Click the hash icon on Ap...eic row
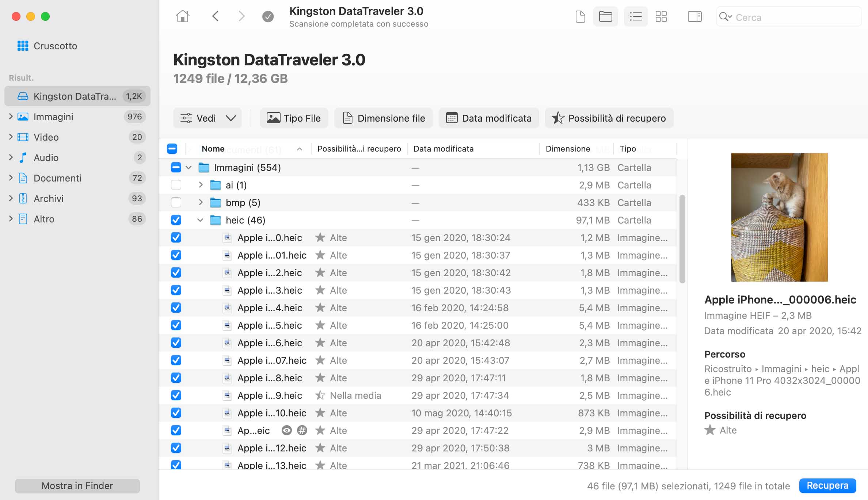 coord(302,431)
